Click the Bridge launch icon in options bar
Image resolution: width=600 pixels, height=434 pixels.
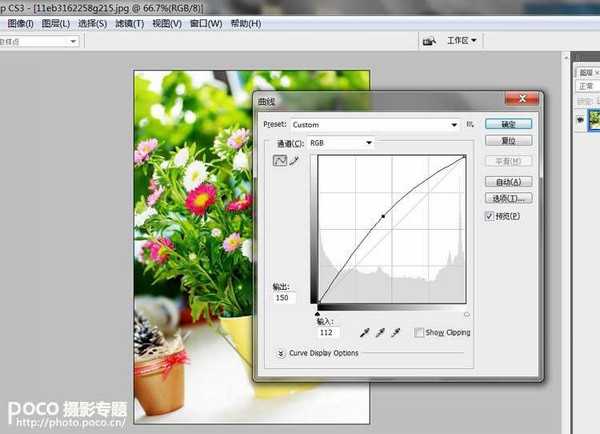(429, 41)
